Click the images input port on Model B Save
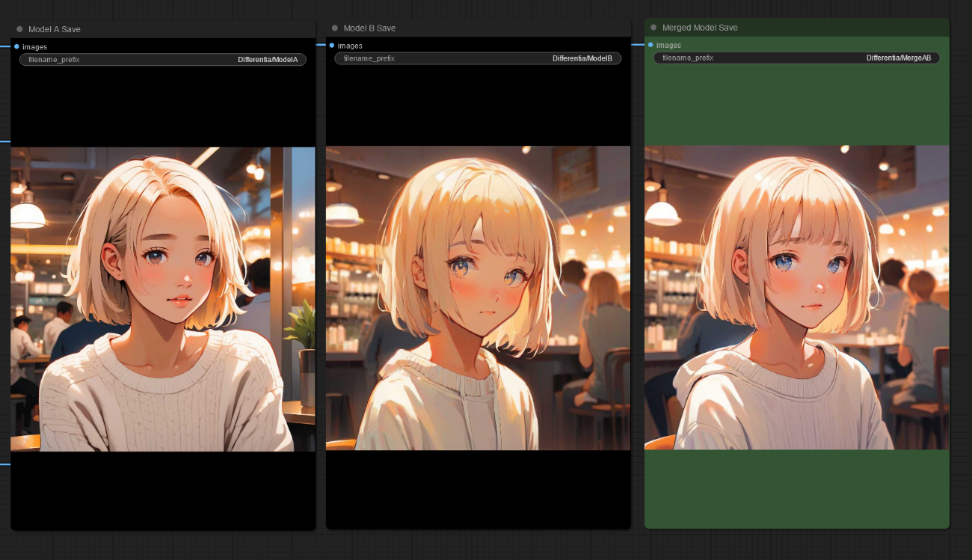The width and height of the screenshot is (972, 560). 332,46
